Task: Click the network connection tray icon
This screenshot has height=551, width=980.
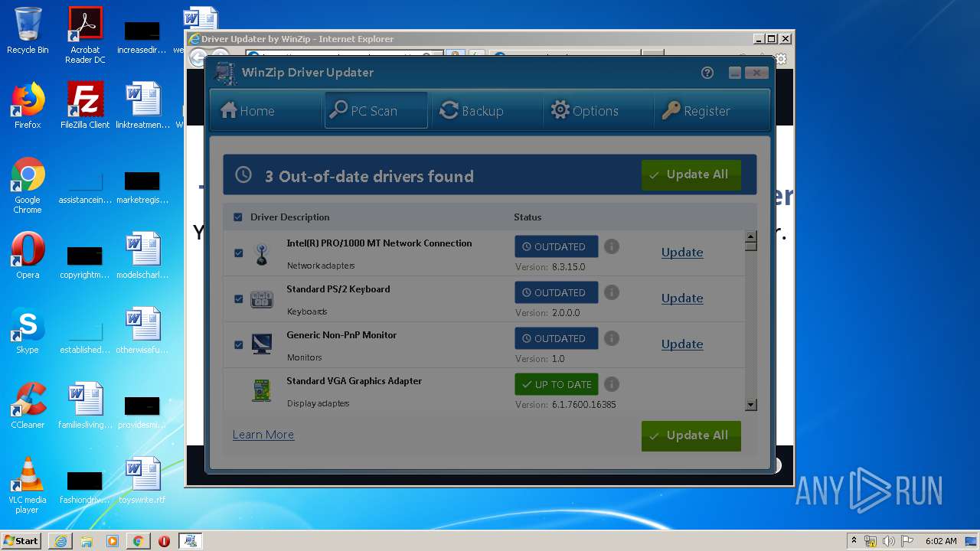Action: tap(871, 541)
